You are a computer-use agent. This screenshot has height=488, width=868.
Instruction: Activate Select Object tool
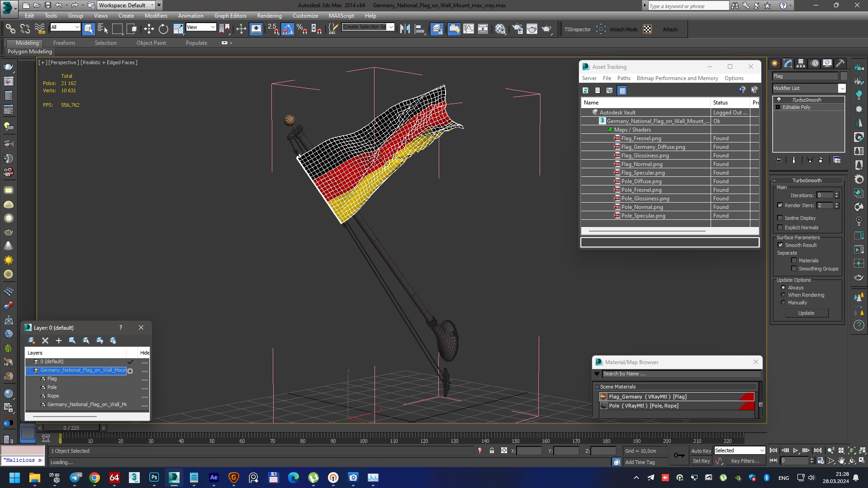pos(89,29)
